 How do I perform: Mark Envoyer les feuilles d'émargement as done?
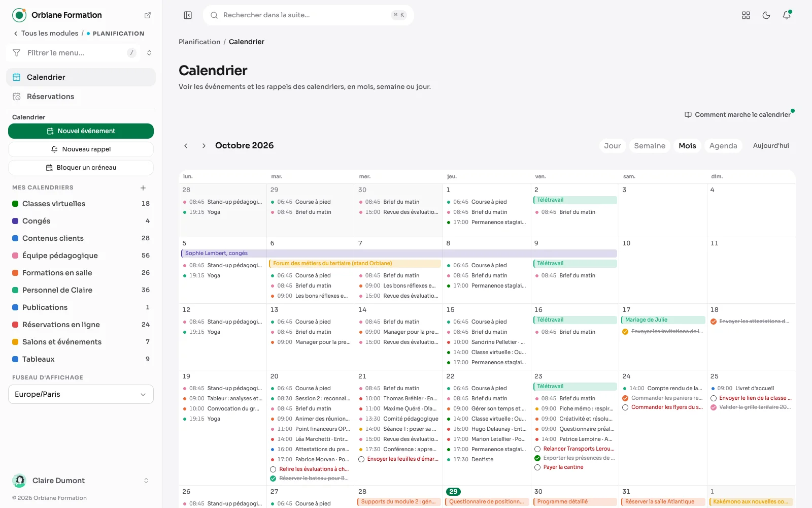pyautogui.click(x=361, y=459)
